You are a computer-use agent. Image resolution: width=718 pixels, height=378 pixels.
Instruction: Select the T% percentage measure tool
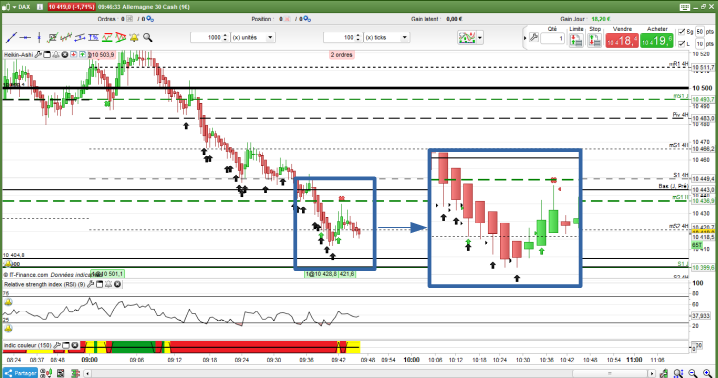(x=93, y=38)
